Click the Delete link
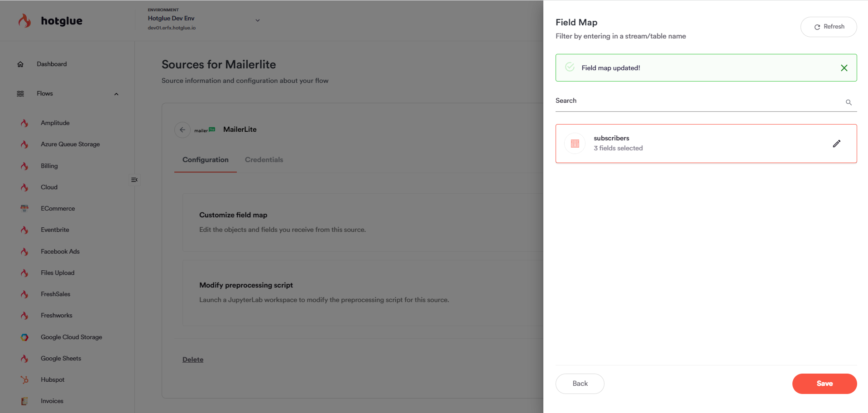 pos(193,360)
